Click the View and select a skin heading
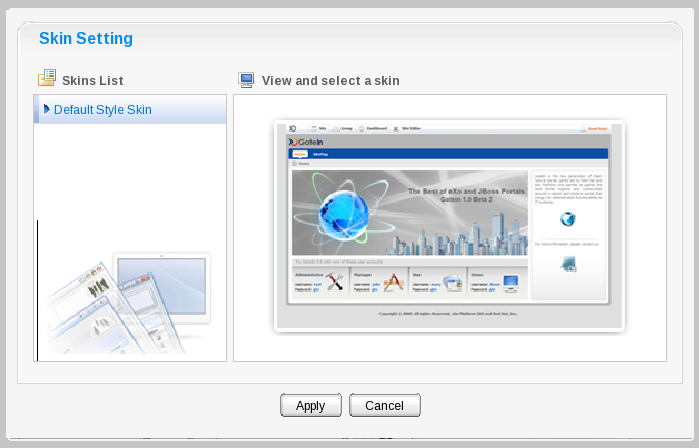Image resolution: width=699 pixels, height=448 pixels. point(330,80)
